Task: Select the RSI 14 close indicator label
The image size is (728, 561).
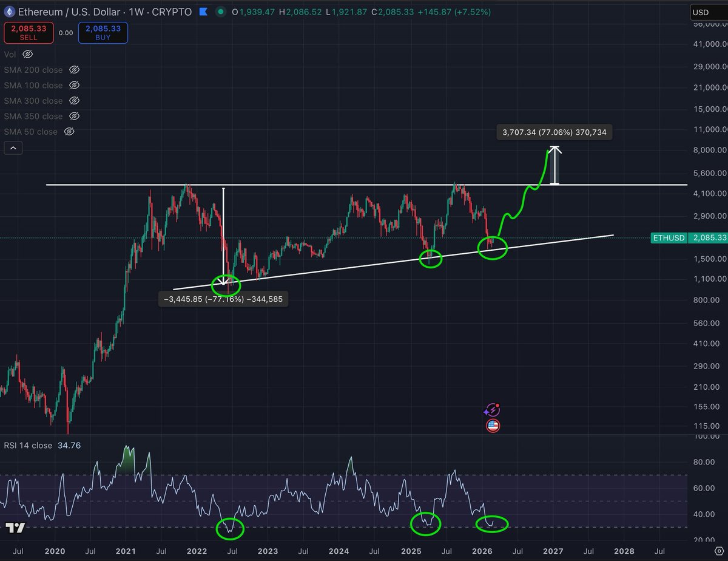Action: (x=28, y=446)
